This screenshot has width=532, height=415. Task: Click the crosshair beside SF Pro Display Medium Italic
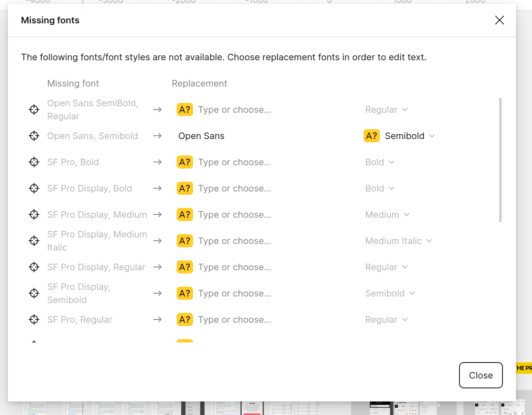coord(34,241)
